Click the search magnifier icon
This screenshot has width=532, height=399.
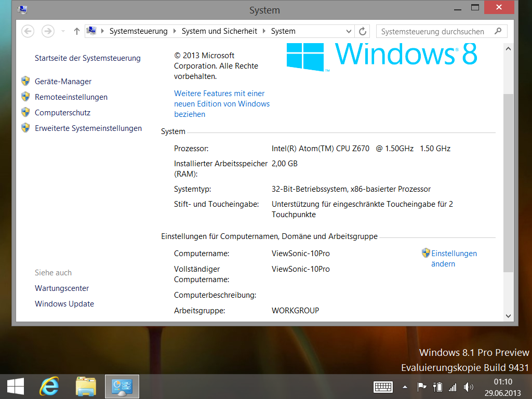click(498, 31)
